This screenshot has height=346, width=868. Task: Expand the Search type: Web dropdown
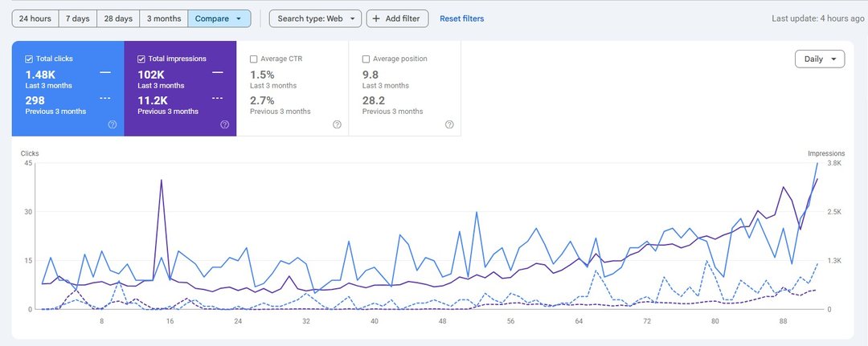click(314, 18)
